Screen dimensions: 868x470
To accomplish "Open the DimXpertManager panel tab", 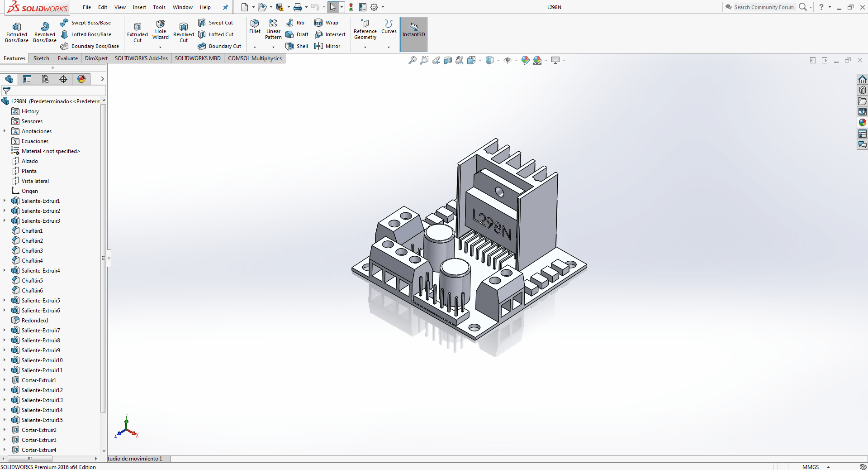I will click(63, 79).
